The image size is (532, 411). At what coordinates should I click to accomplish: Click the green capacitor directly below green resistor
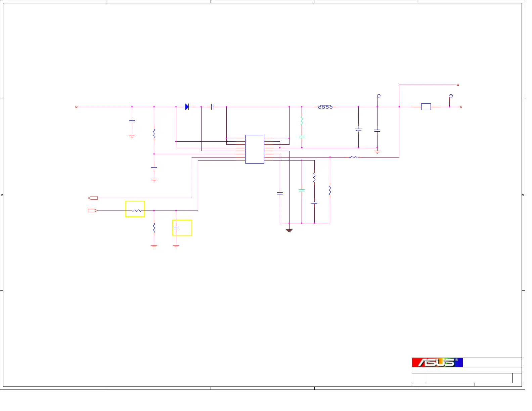[x=302, y=137]
